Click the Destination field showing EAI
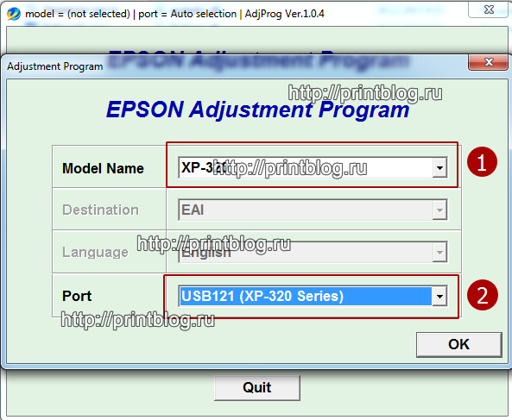 point(313,210)
